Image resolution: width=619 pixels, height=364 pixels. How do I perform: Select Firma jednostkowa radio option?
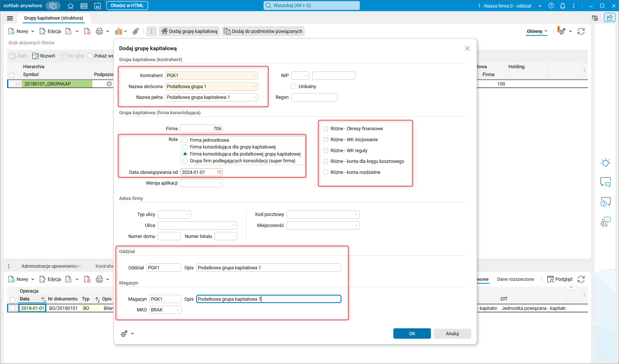[x=185, y=140]
